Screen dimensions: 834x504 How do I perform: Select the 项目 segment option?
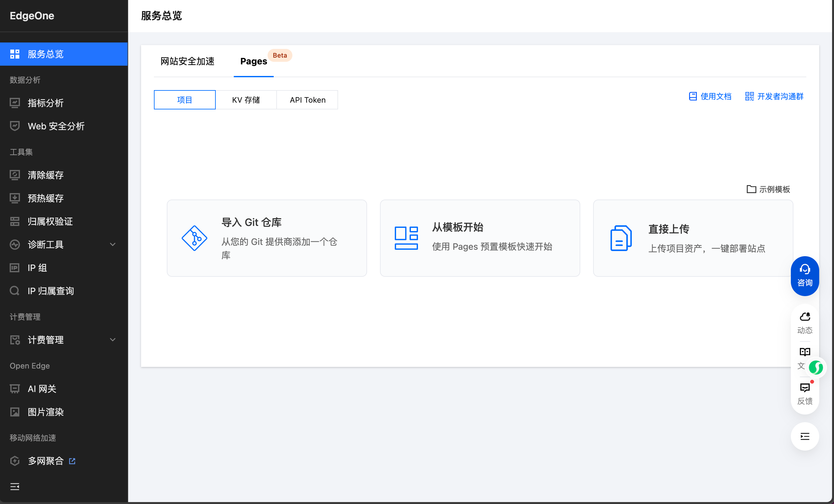[185, 100]
